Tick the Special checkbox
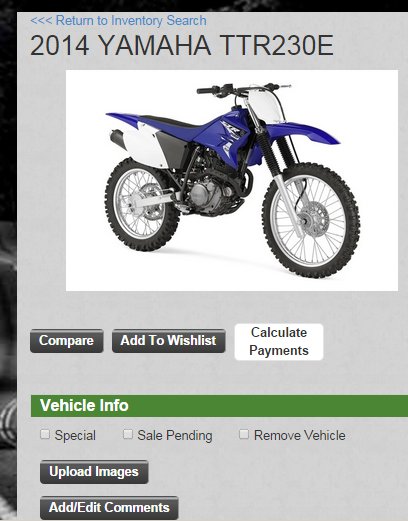408x521 pixels. point(45,434)
